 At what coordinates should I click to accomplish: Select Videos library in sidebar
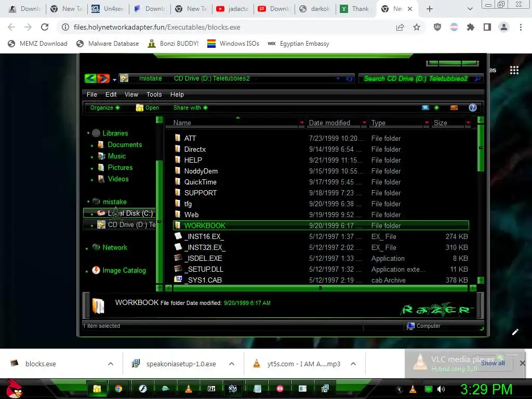[x=118, y=179]
